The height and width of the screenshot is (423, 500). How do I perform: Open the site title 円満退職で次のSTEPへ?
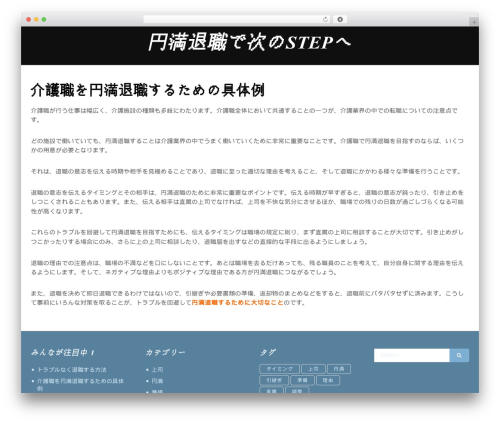pos(249,42)
